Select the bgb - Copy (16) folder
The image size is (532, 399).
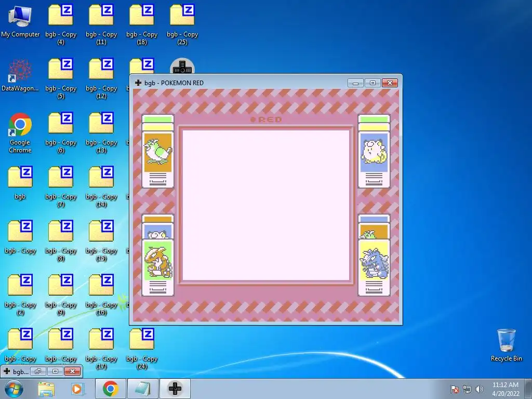pyautogui.click(x=101, y=295)
